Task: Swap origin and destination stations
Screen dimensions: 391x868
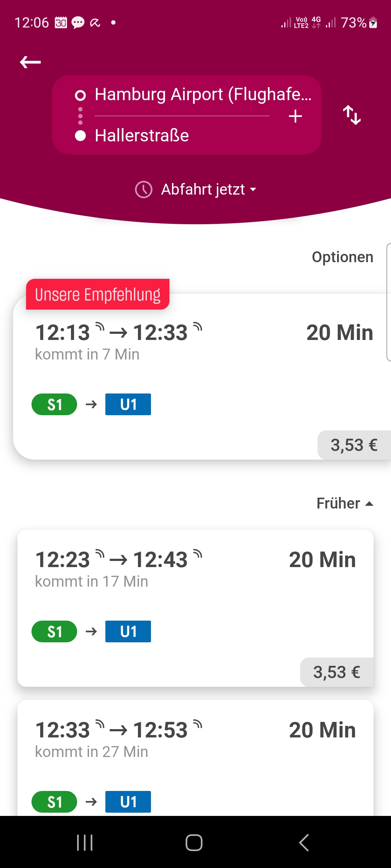Action: [x=352, y=115]
